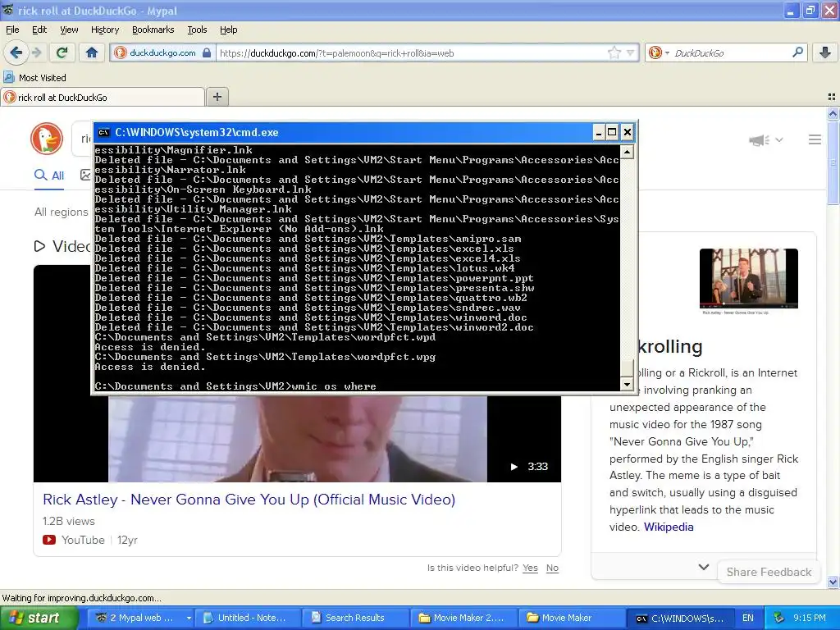
Task: Click the Videos section heading icon
Action: click(39, 246)
